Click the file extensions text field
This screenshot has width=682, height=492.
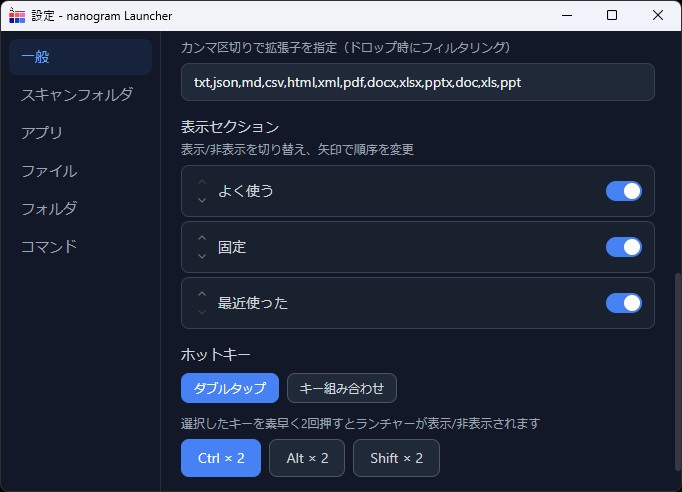click(x=417, y=82)
